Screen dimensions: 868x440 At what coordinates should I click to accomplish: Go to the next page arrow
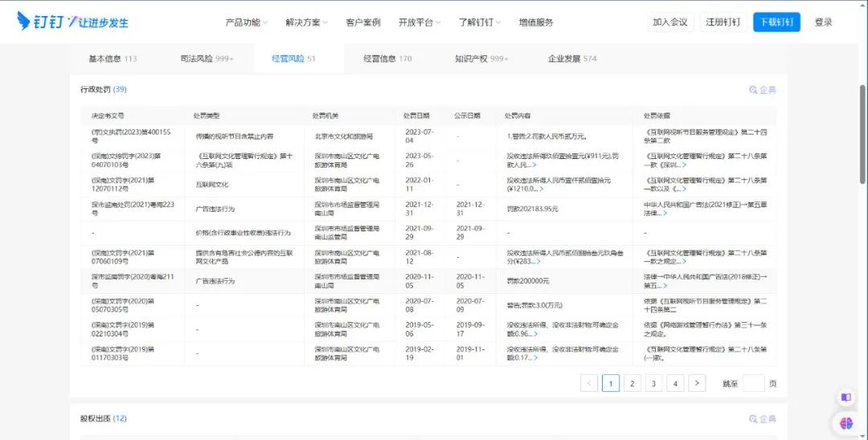697,383
